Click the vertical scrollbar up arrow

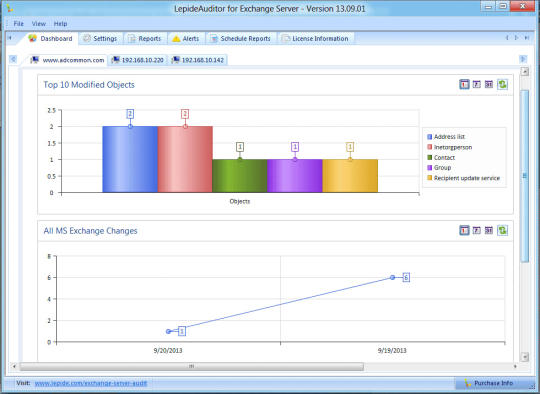pos(525,71)
